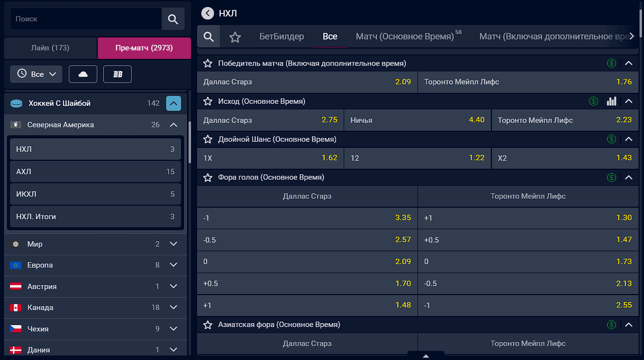This screenshot has height=360, width=644.
Task: Collapse the Исход (Основное Время) market
Action: (629, 101)
